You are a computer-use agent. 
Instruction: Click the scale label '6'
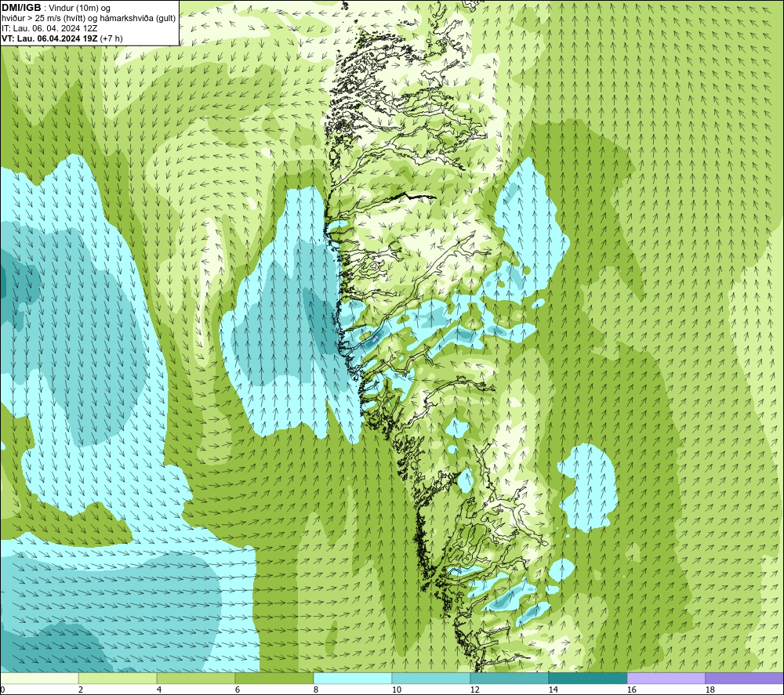click(x=237, y=690)
